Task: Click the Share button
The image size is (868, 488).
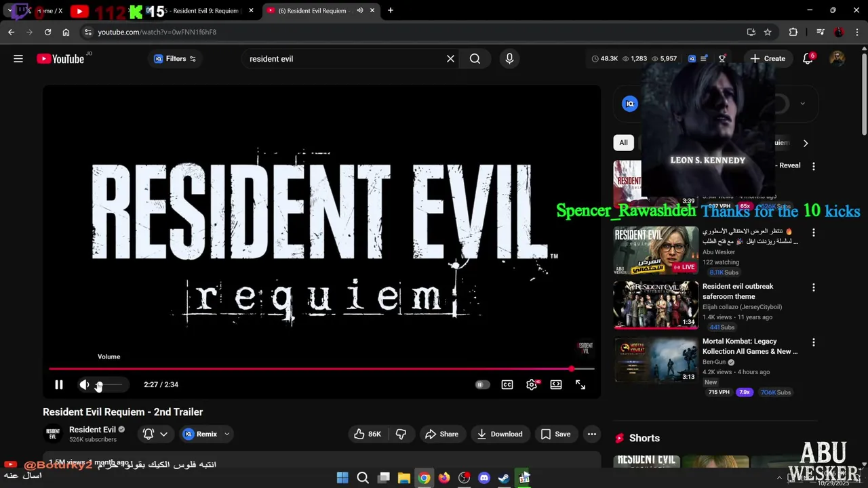Action: click(x=441, y=434)
